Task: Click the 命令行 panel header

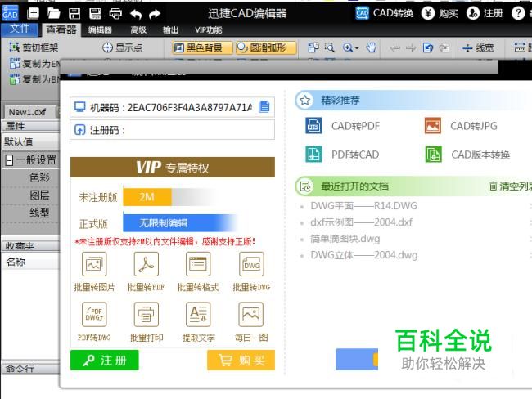Action: (x=30, y=369)
